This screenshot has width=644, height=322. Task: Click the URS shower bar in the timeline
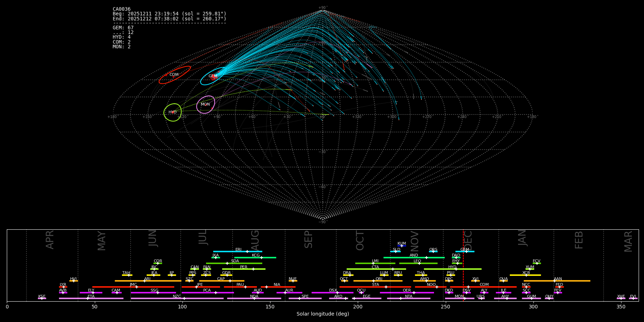(481, 298)
